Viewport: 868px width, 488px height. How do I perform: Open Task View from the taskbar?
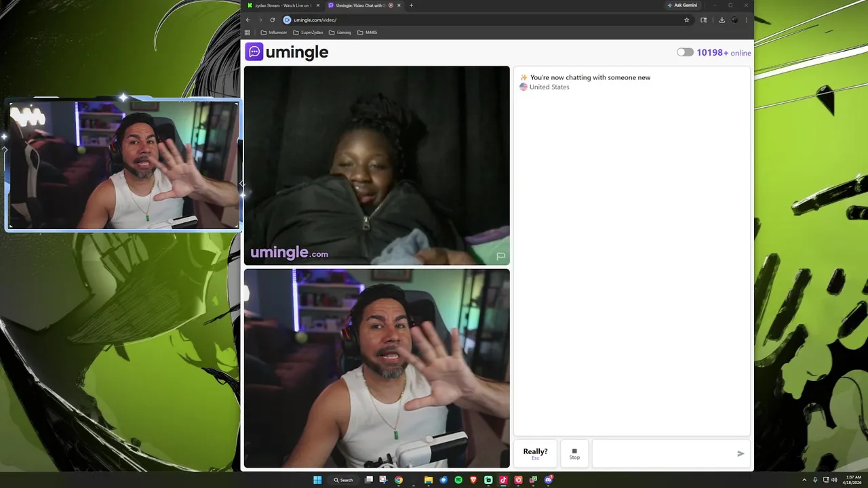pyautogui.click(x=369, y=480)
